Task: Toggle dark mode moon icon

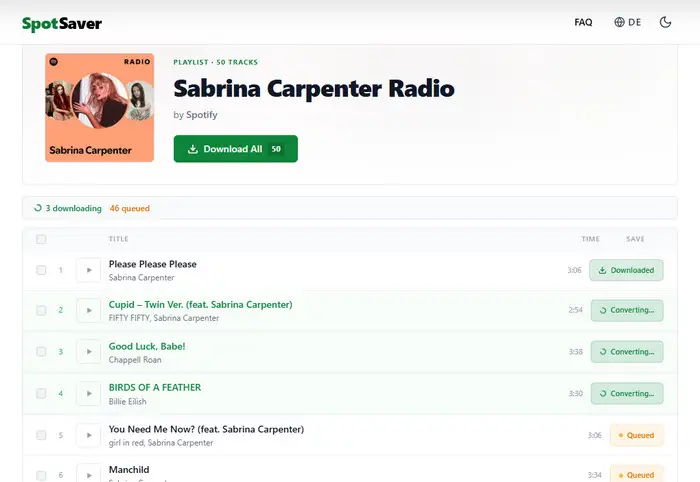Action: point(665,22)
